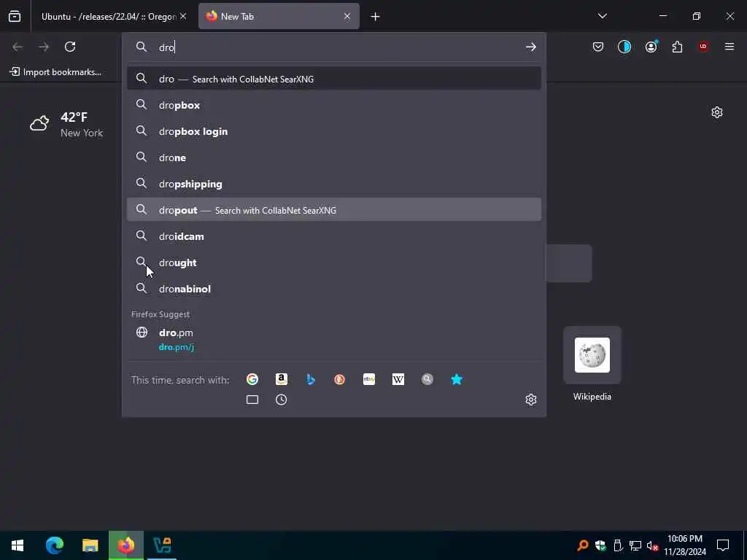Open the taskbar app with monitor icon

pyautogui.click(x=162, y=545)
